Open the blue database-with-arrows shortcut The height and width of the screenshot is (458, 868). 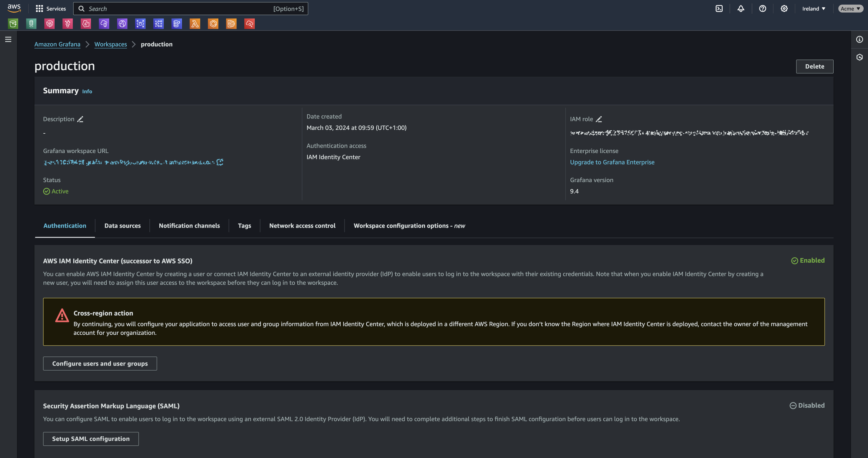click(140, 24)
